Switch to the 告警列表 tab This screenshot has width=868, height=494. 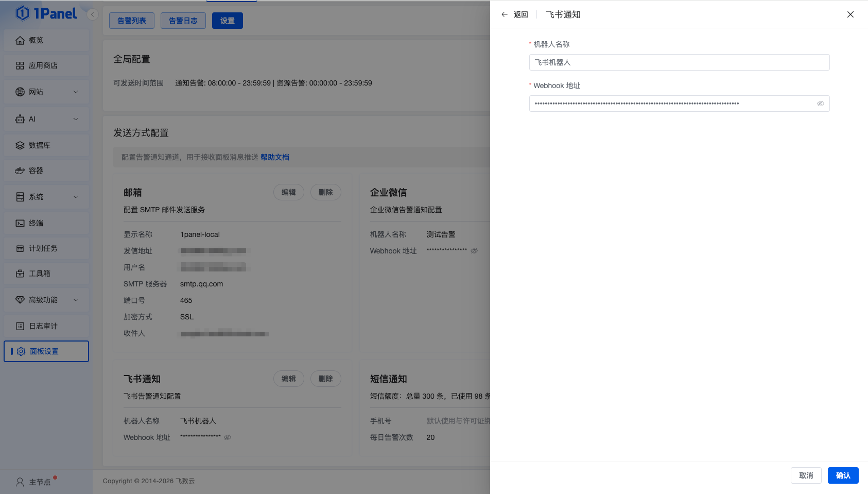132,21
